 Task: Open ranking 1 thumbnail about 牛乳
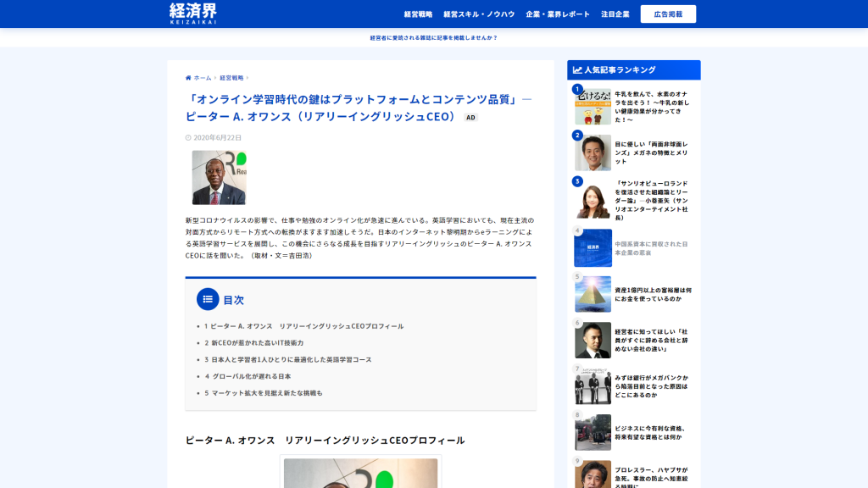point(593,107)
